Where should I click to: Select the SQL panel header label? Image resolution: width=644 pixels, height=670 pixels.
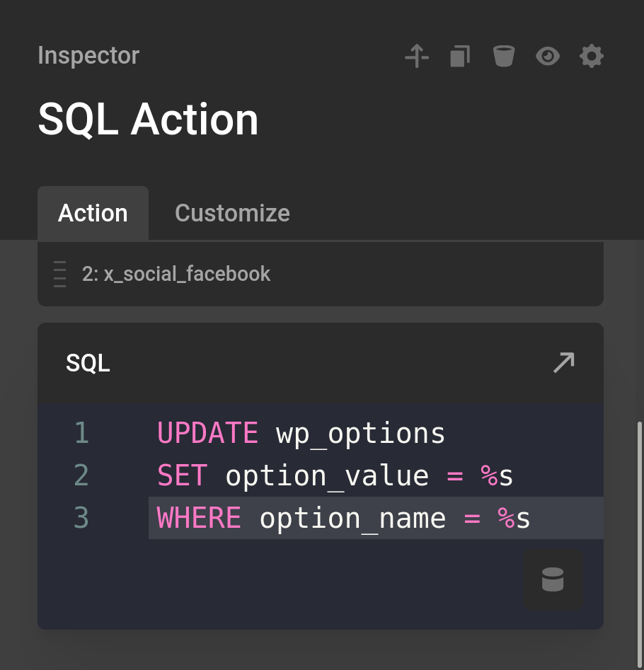[88, 362]
